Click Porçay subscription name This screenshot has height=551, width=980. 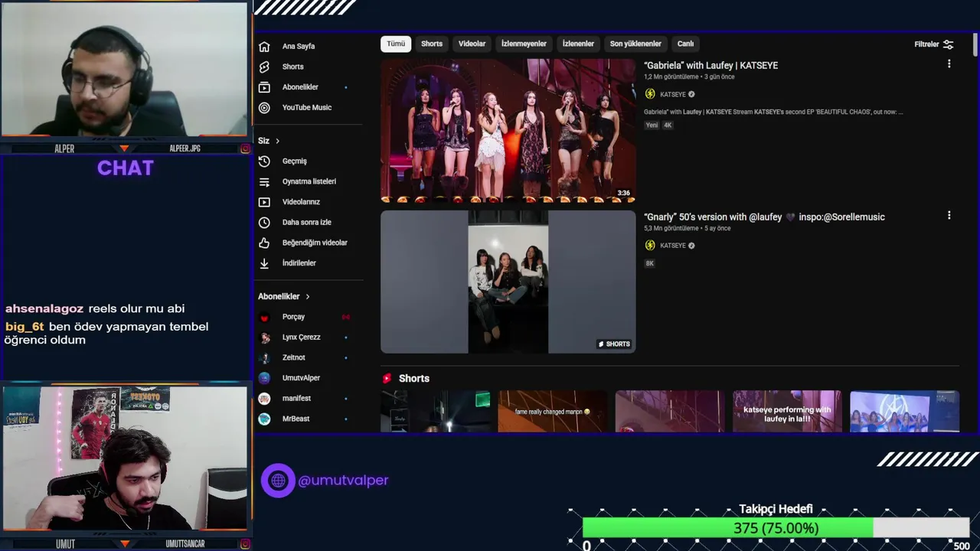pos(293,317)
